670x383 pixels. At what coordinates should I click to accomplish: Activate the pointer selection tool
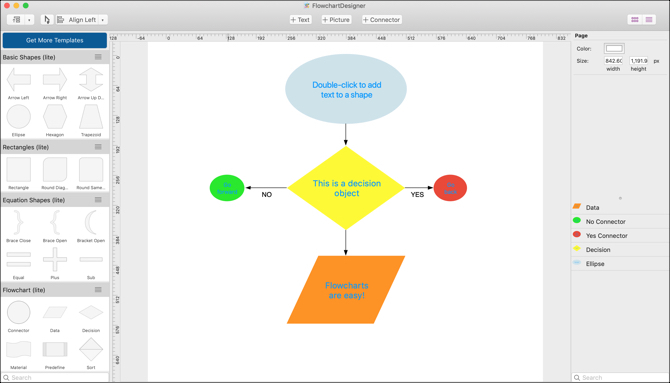coord(47,20)
